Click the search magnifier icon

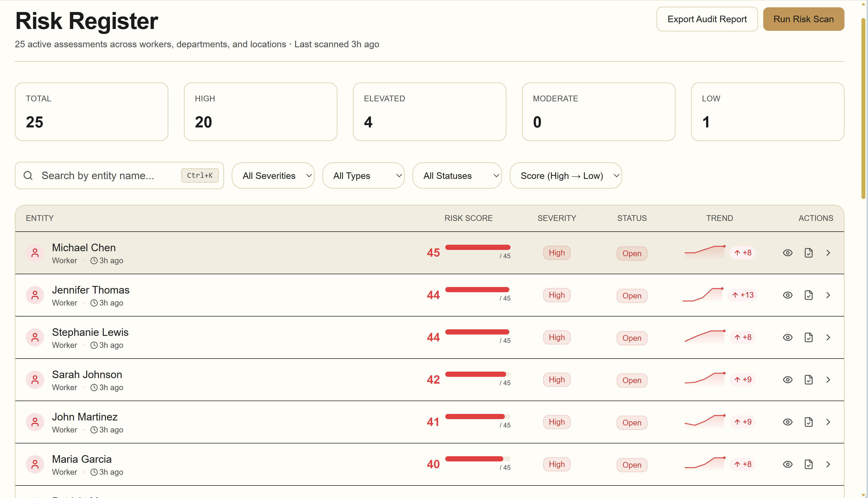(28, 175)
